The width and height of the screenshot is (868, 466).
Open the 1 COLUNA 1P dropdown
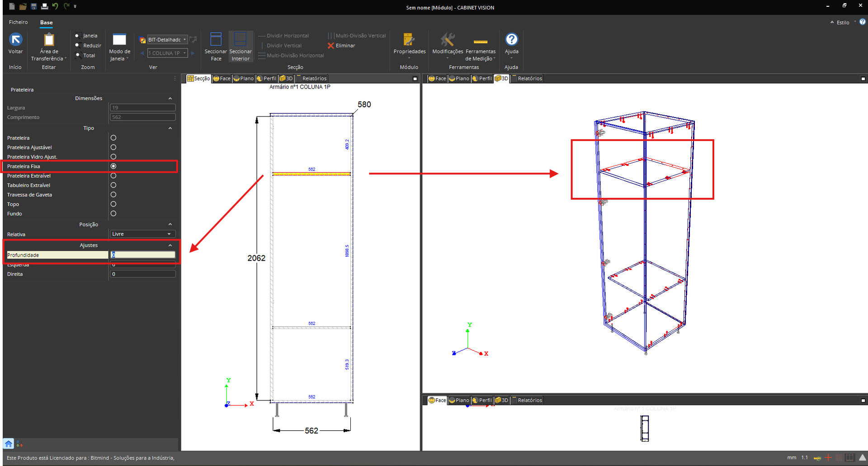coord(167,53)
